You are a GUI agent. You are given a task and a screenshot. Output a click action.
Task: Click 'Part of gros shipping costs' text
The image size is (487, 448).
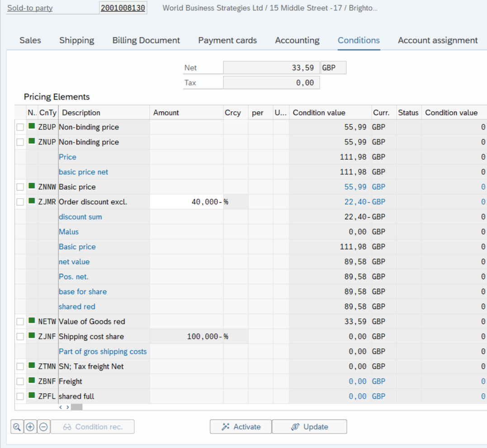(103, 351)
